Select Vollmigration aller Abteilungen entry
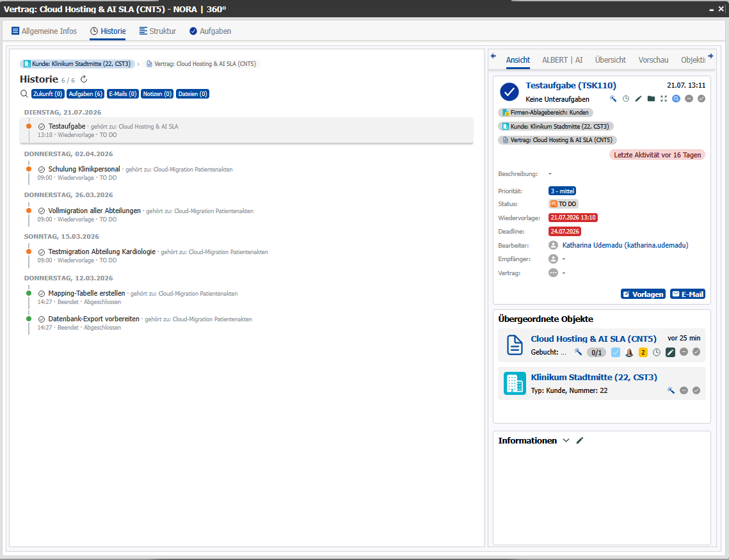729x560 pixels. pos(246,214)
